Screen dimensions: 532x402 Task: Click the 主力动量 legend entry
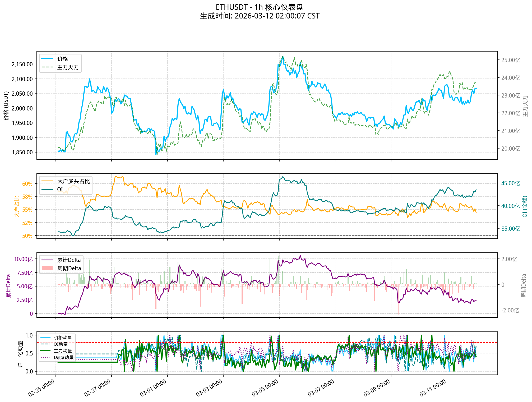(x=63, y=351)
